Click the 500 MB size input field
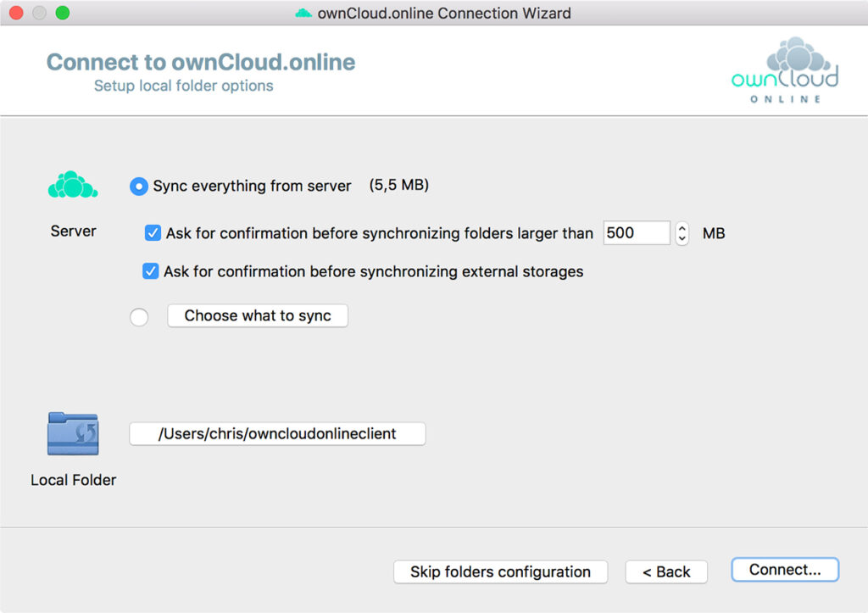The width and height of the screenshot is (868, 613). tap(636, 233)
